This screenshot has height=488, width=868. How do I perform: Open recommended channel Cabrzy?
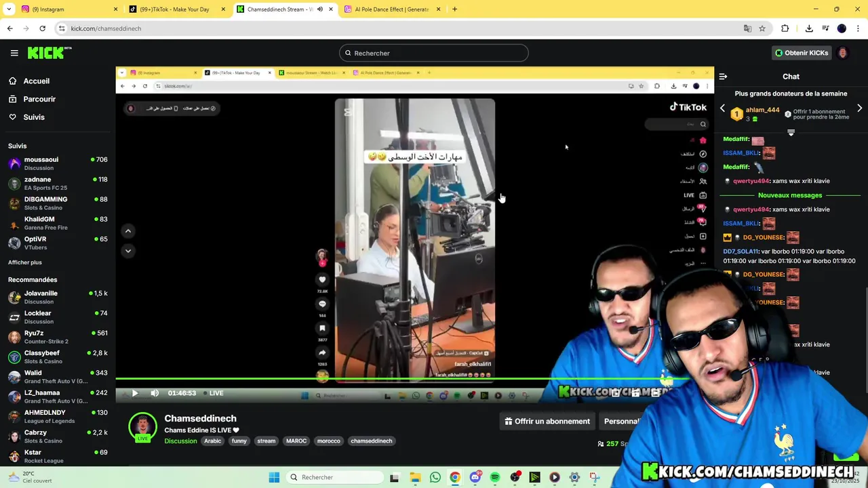click(58, 436)
